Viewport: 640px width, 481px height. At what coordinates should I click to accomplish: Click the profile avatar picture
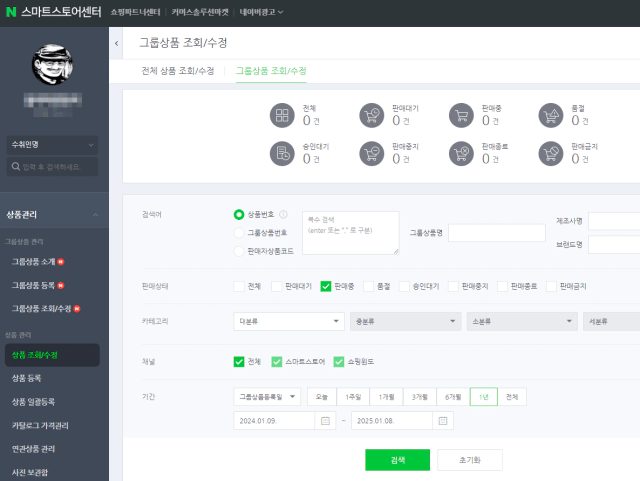coord(52,65)
